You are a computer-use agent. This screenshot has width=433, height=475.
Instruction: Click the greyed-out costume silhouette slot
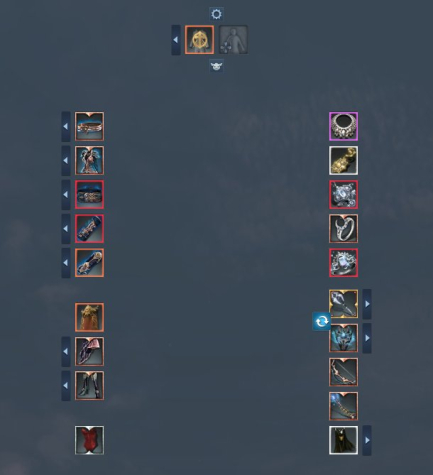pyautogui.click(x=233, y=40)
